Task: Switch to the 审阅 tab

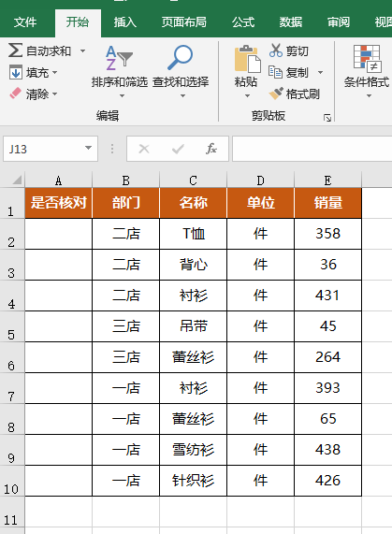Action: [339, 22]
